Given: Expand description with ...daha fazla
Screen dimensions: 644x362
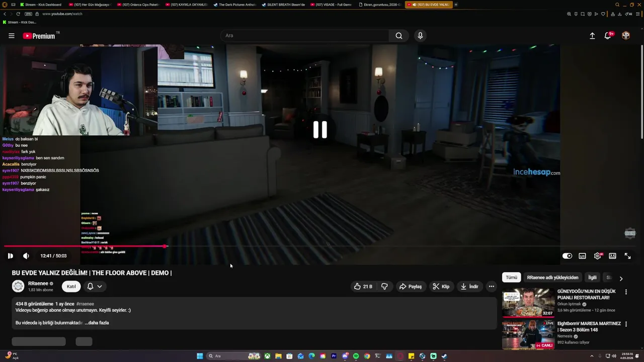Looking at the screenshot, I should pyautogui.click(x=97, y=323).
